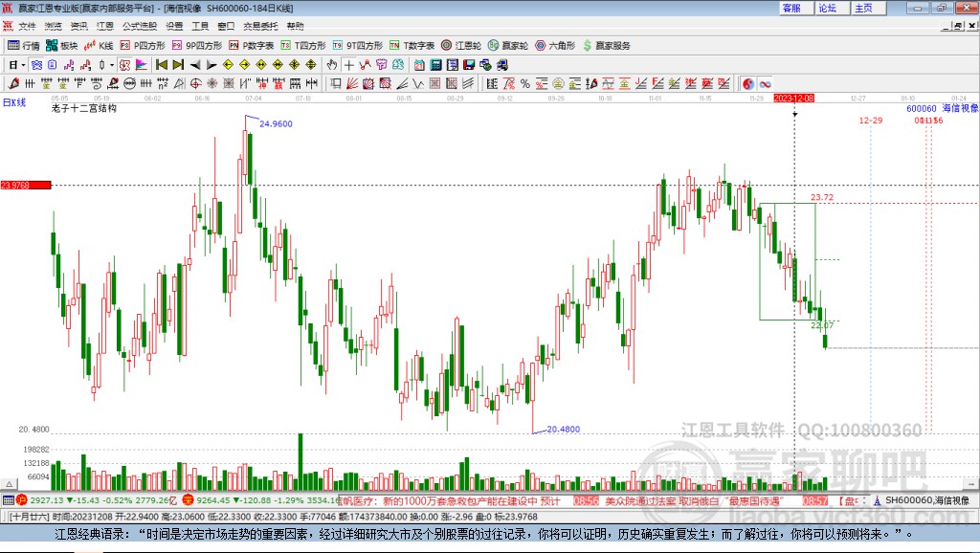The image size is (980, 553).
Task: Open the 交易委托 menu
Action: pyautogui.click(x=260, y=26)
